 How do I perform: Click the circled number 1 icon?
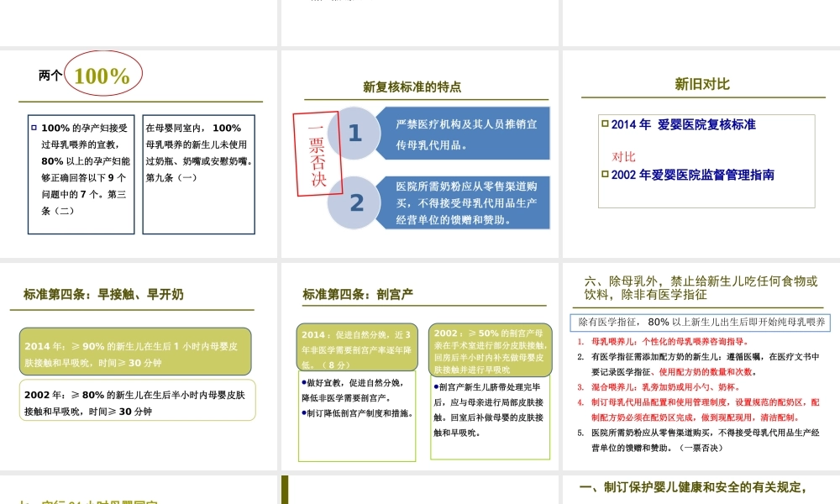click(355, 133)
